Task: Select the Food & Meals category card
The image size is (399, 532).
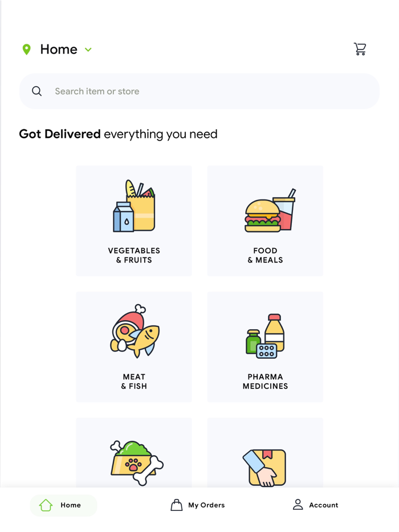Action: pos(265,221)
